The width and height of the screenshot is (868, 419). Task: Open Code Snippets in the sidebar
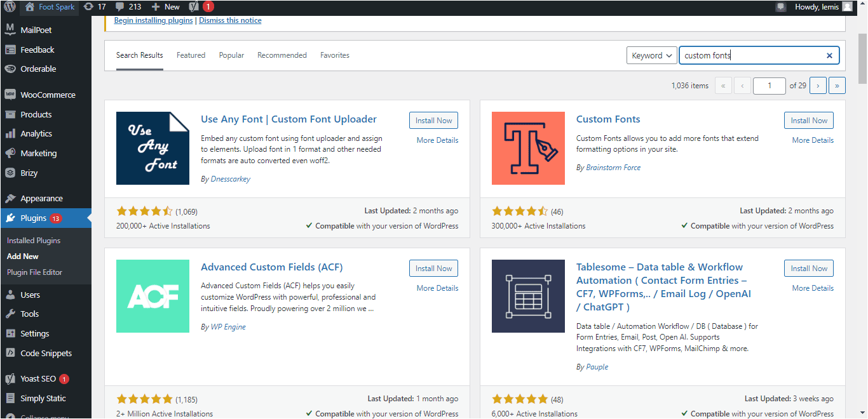[x=46, y=353]
